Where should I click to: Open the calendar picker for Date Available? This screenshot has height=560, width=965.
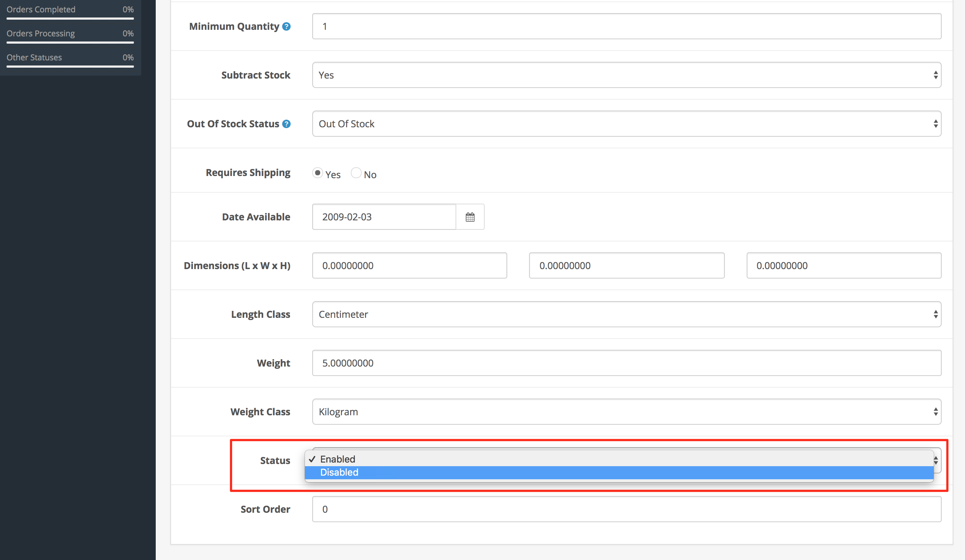click(470, 217)
